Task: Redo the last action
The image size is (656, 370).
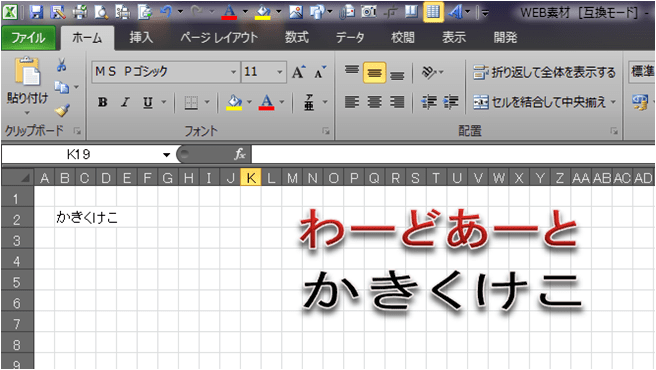Action: (x=196, y=12)
